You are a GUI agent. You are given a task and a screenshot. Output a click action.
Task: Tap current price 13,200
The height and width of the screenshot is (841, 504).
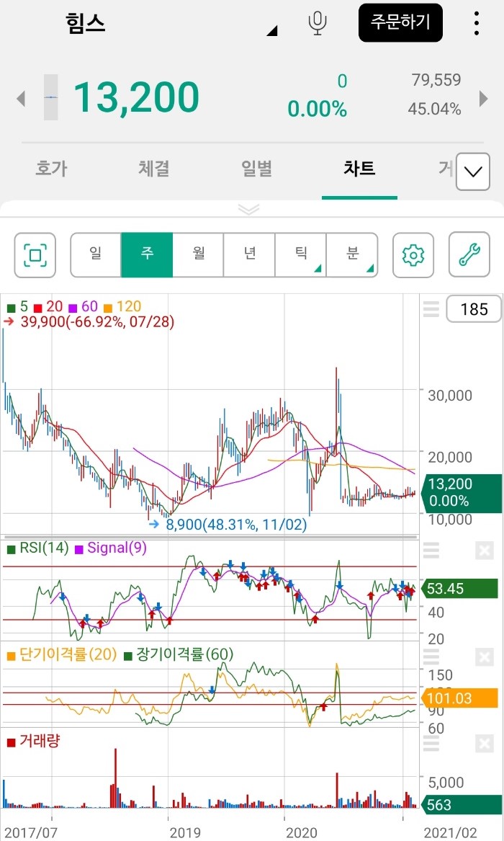[136, 97]
